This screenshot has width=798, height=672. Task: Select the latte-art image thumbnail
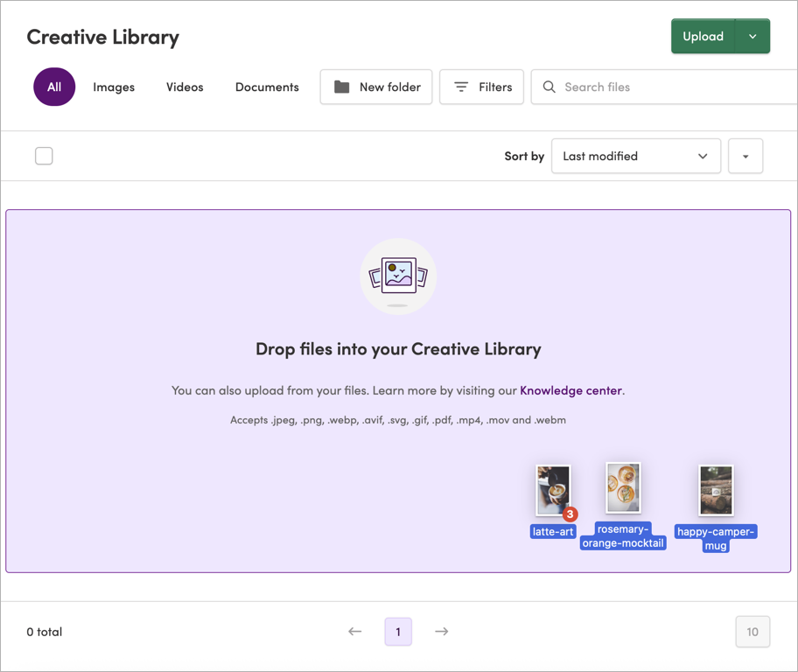click(553, 490)
